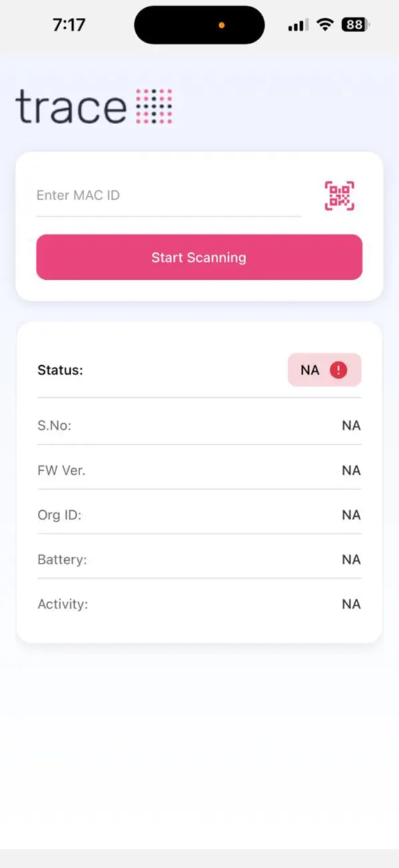This screenshot has height=868, width=399.
Task: Tap the device information card
Action: [x=199, y=481]
